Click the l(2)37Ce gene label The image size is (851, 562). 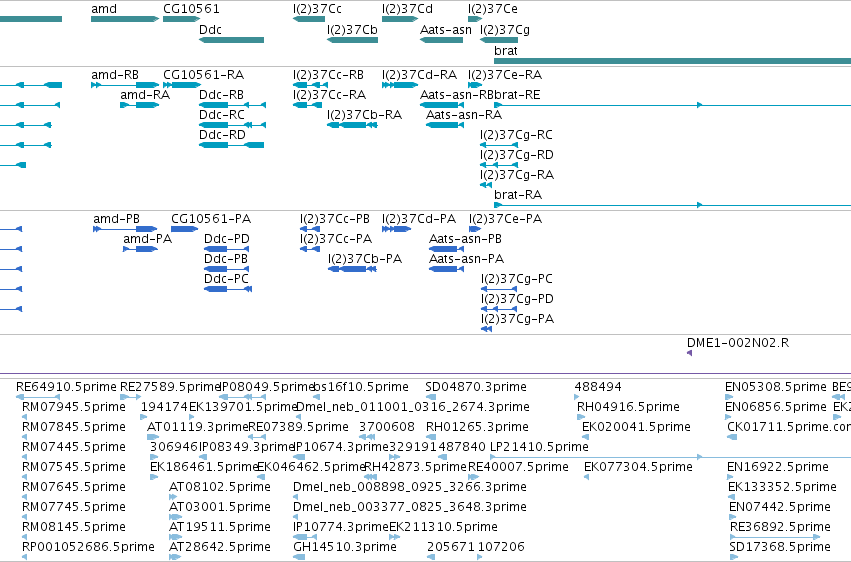[x=493, y=9]
